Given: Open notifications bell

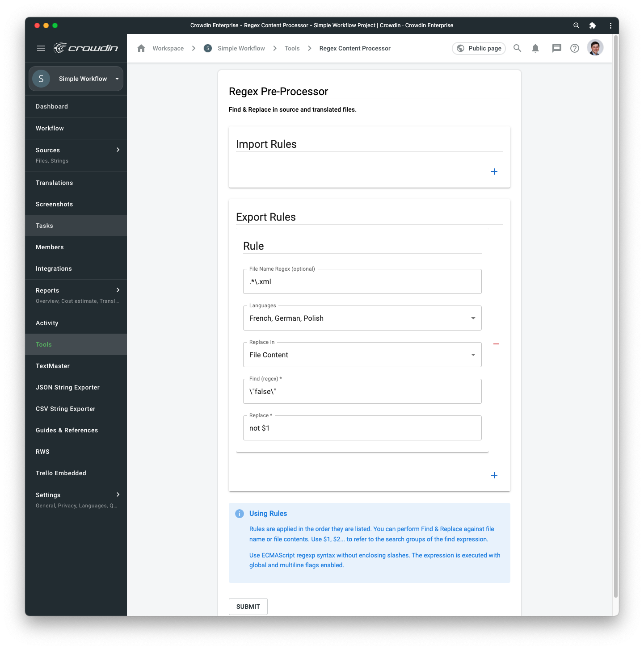Looking at the screenshot, I should 535,48.
